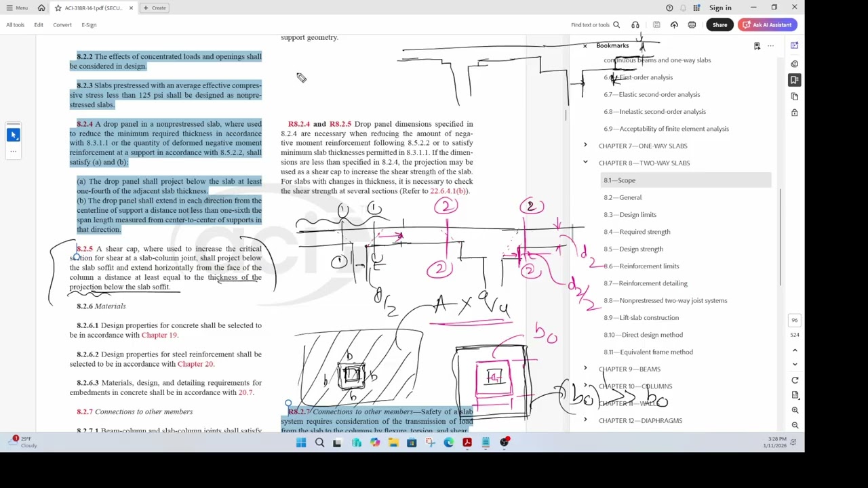Click the zoom in magnifier icon

[x=795, y=410]
